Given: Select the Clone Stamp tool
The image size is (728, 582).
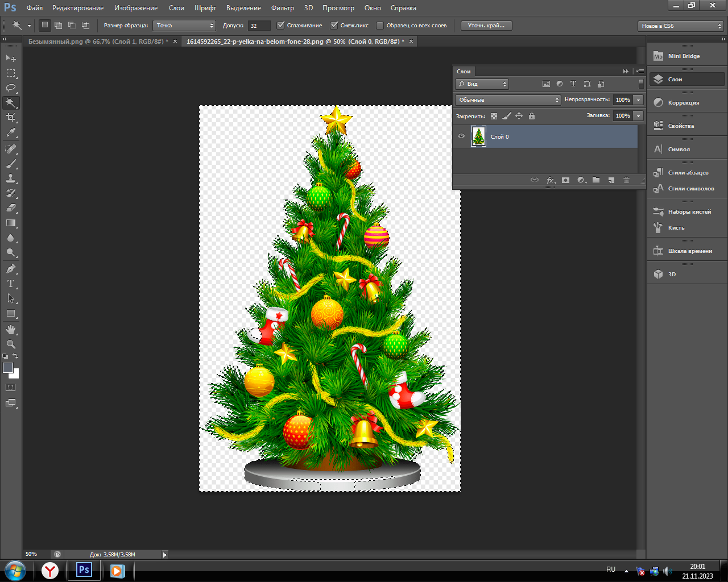Looking at the screenshot, I should (11, 178).
